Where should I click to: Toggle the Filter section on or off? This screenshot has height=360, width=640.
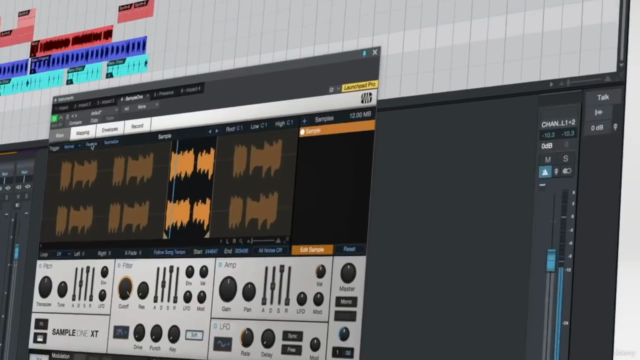119,266
